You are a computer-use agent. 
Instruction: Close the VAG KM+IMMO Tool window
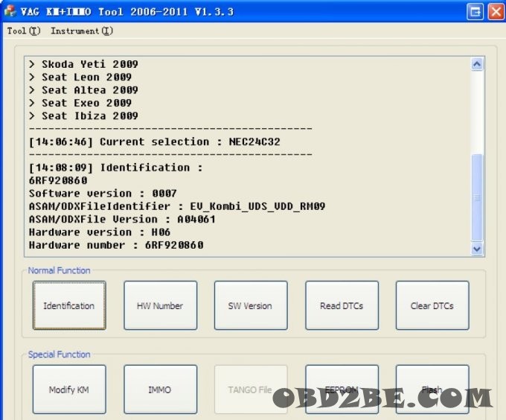click(x=496, y=12)
